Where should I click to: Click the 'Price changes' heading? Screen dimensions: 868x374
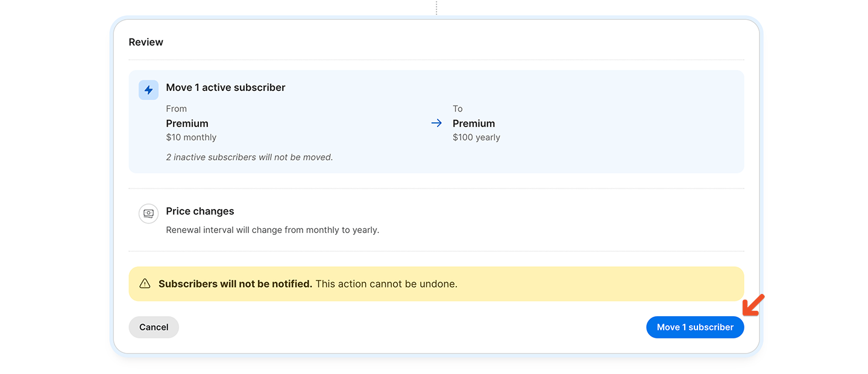pyautogui.click(x=200, y=211)
